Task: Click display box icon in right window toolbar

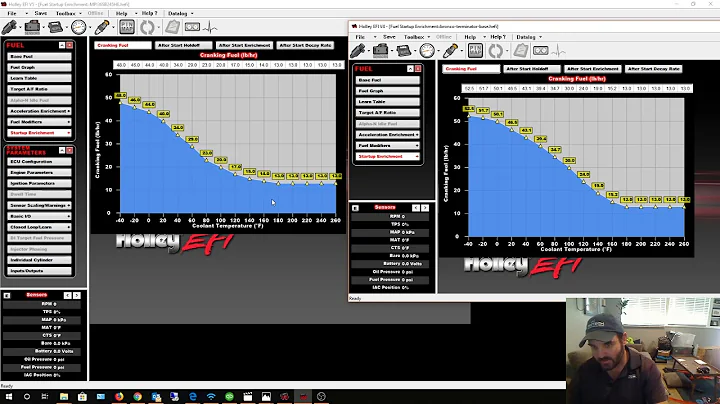Action: tap(540, 50)
